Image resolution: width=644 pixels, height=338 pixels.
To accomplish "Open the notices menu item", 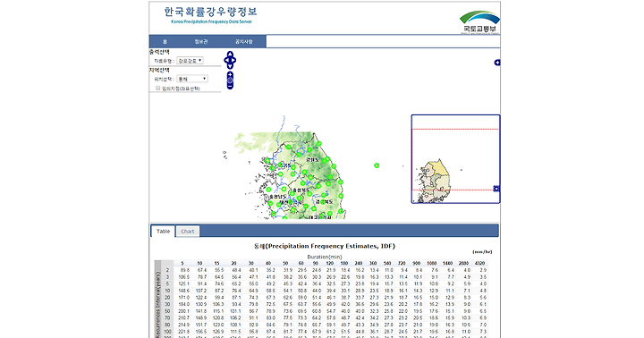I will click(243, 41).
